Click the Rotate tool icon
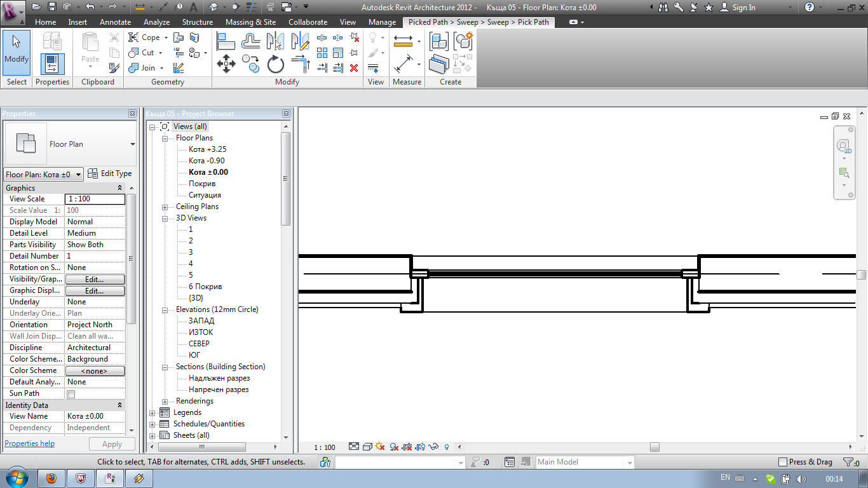 [x=275, y=64]
